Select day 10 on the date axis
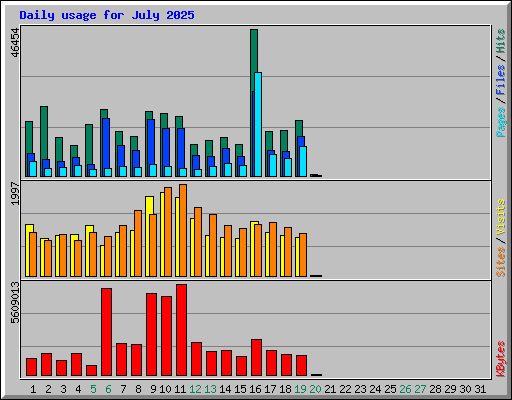The width and height of the screenshot is (512, 400). point(165,389)
